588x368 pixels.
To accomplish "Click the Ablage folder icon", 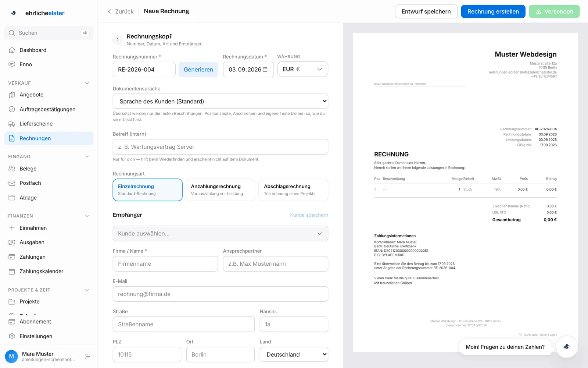I will (x=12, y=198).
